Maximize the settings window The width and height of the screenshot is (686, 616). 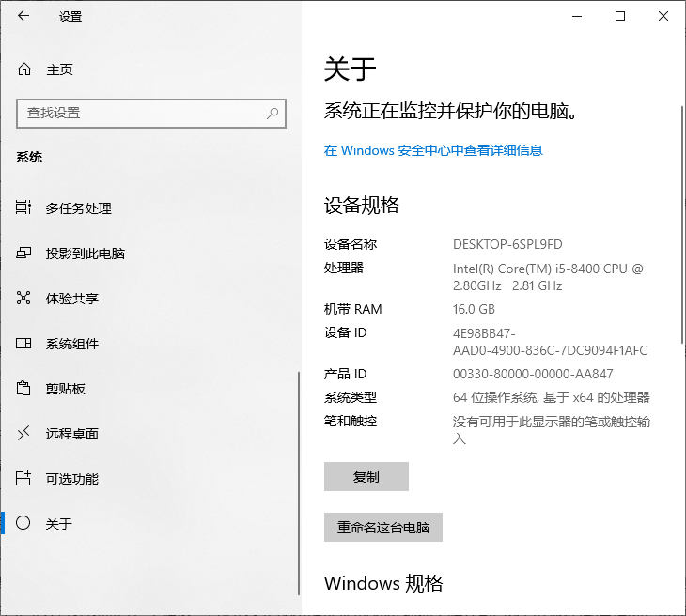click(620, 16)
